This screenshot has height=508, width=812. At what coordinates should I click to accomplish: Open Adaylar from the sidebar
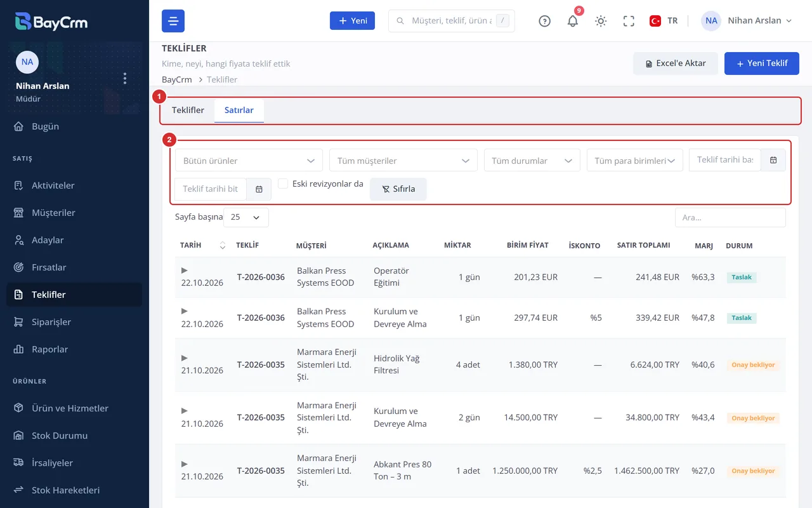pos(74,240)
